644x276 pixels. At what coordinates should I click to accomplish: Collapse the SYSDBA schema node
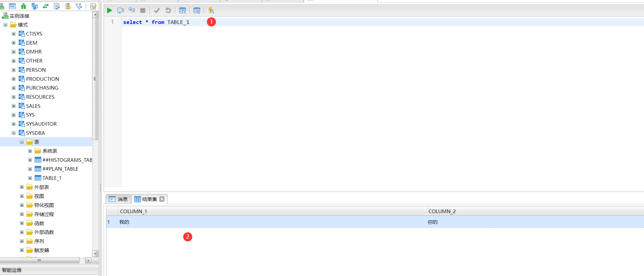[14, 133]
